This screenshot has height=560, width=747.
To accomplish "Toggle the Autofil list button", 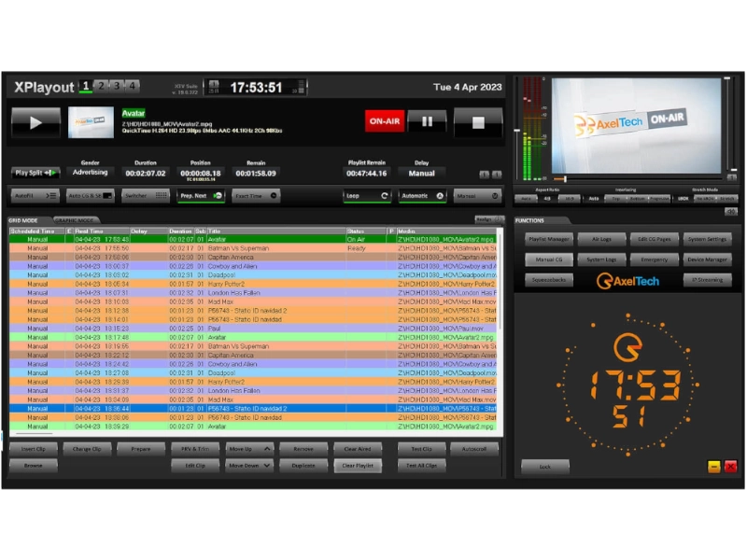I will [x=35, y=196].
